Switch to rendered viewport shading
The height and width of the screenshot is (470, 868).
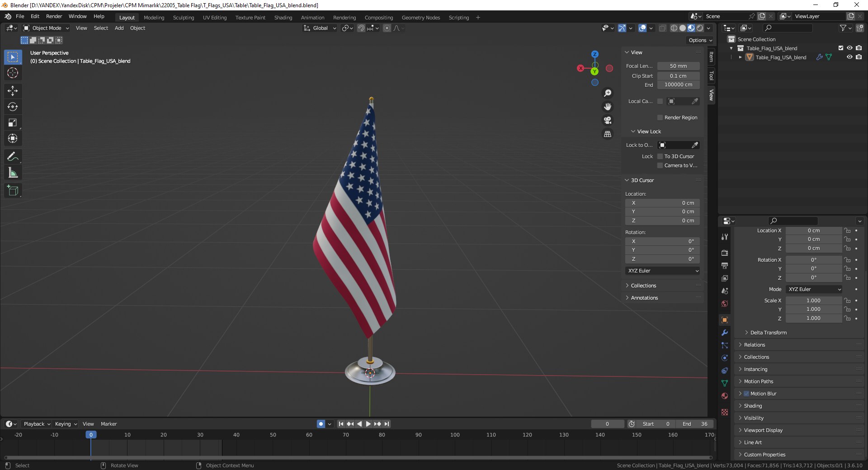pos(700,28)
